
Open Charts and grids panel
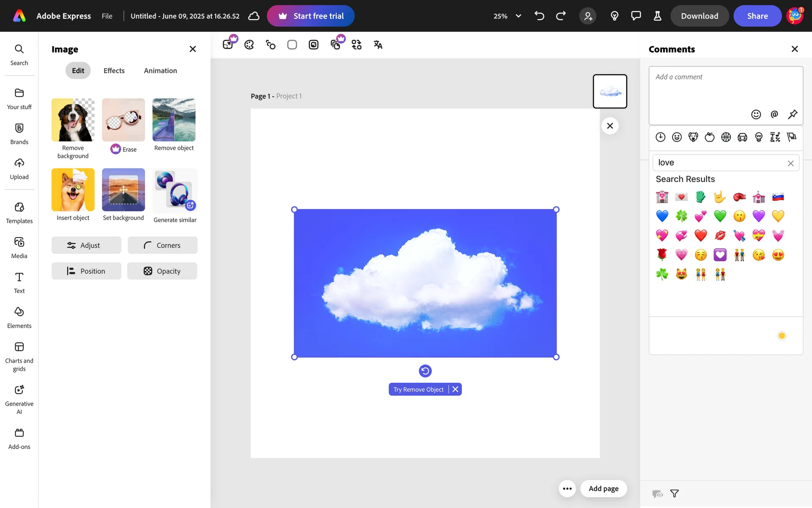tap(19, 356)
